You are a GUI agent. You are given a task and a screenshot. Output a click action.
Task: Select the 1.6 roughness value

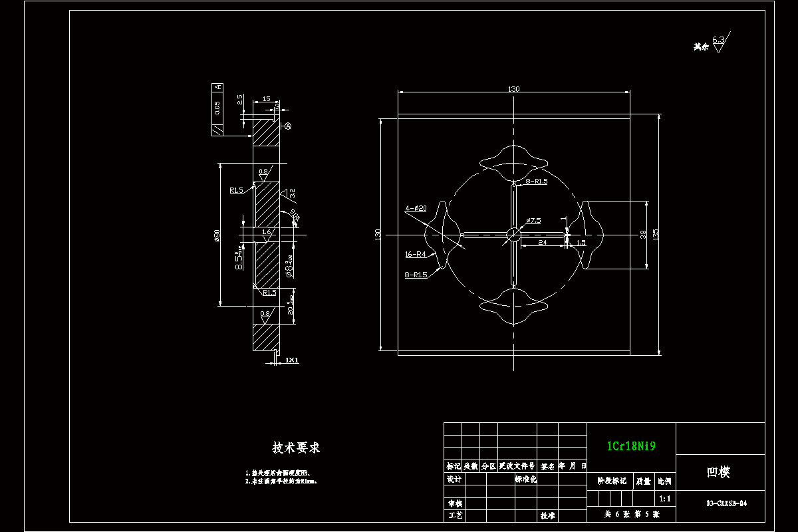(x=267, y=232)
